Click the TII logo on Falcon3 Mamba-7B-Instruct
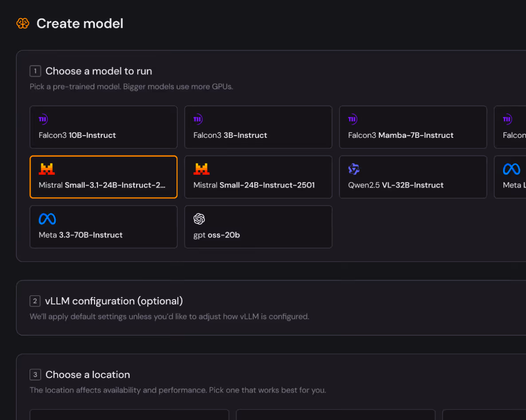The width and height of the screenshot is (526, 420). (x=353, y=119)
